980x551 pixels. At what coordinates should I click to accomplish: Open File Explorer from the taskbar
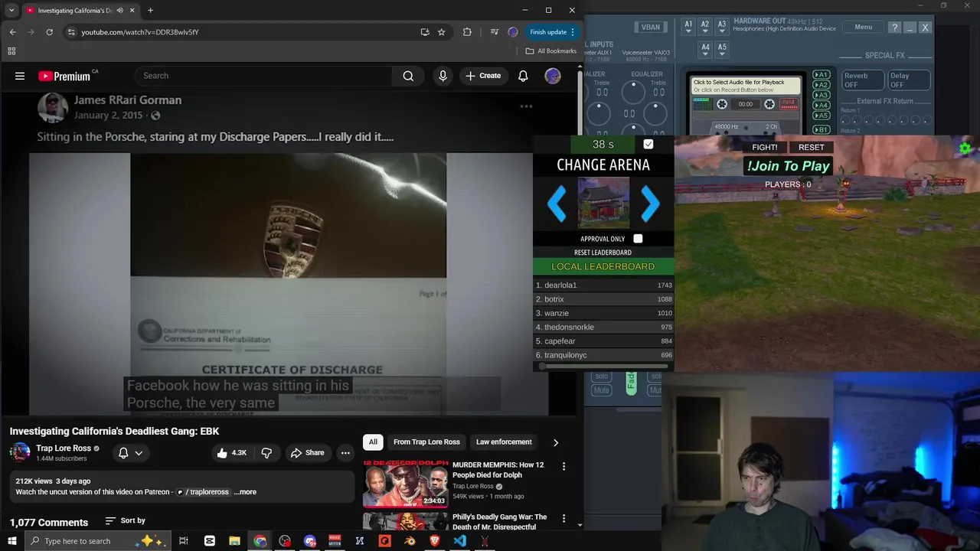click(x=235, y=541)
